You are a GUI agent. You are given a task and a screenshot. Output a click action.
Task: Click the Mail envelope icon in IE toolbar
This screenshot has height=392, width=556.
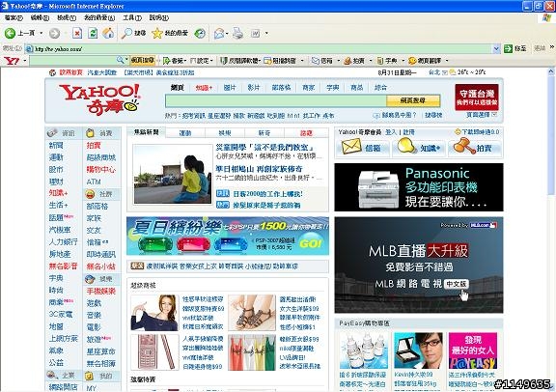click(x=219, y=34)
